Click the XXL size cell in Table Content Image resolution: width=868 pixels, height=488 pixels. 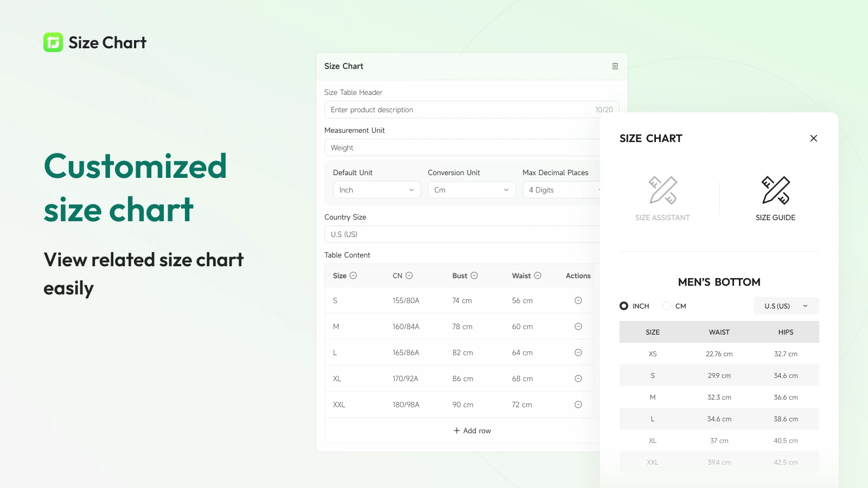coord(339,404)
